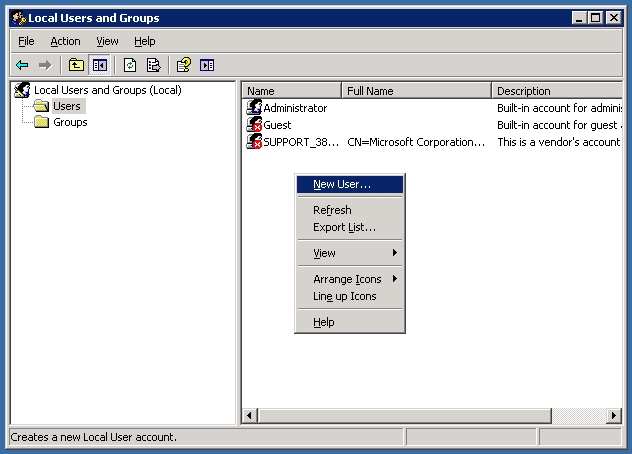The image size is (632, 454).
Task: Click the Description column header
Action: tap(556, 91)
